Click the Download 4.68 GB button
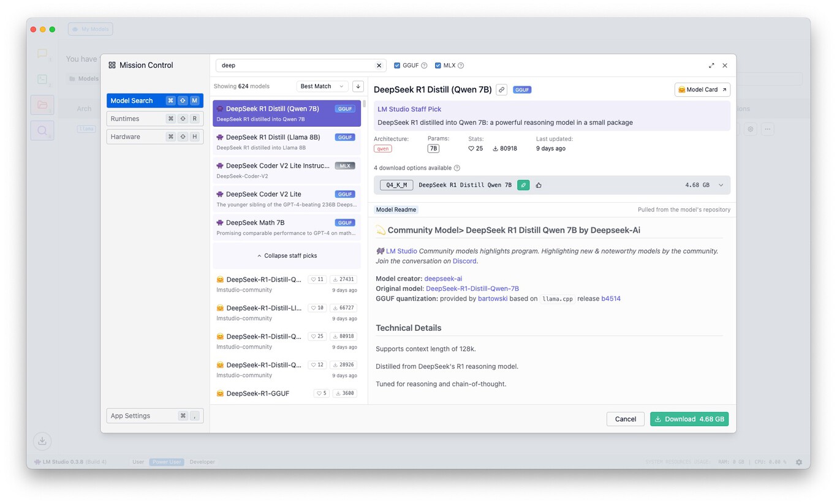Screen dimensions: 837x504 click(689, 419)
